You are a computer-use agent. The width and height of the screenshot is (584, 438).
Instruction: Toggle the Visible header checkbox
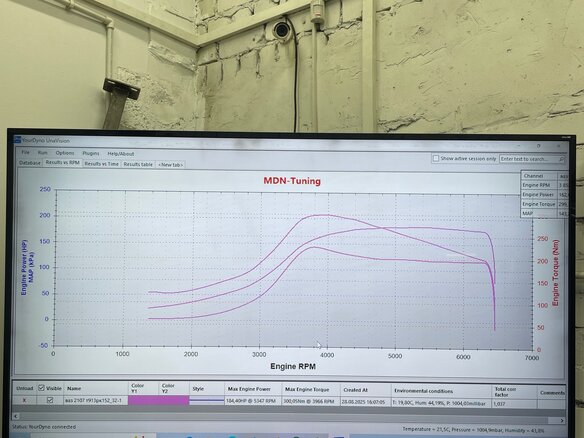[41, 388]
